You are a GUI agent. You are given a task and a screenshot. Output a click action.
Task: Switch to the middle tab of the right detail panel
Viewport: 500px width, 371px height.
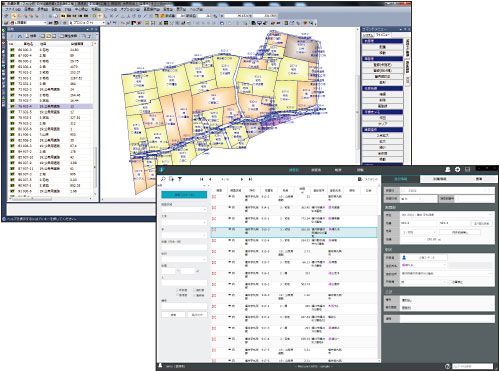pos(440,179)
